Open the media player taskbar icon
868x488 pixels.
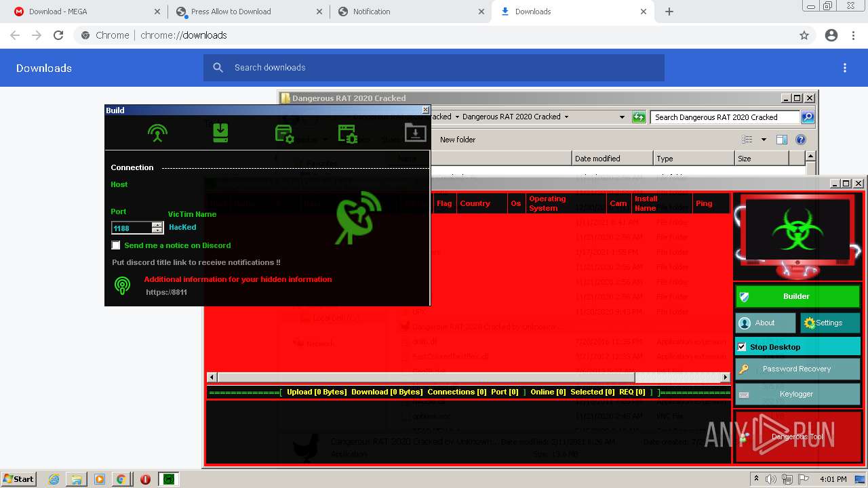[x=99, y=479]
